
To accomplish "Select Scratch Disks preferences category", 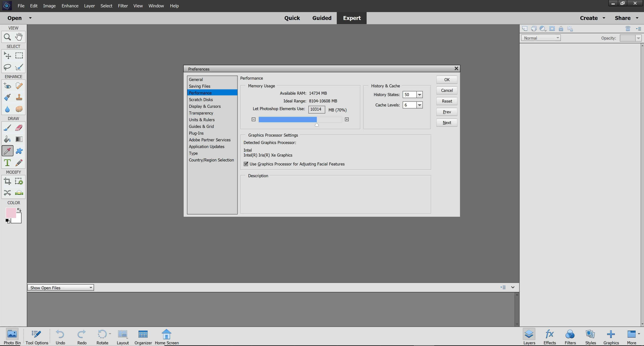I will (x=201, y=100).
